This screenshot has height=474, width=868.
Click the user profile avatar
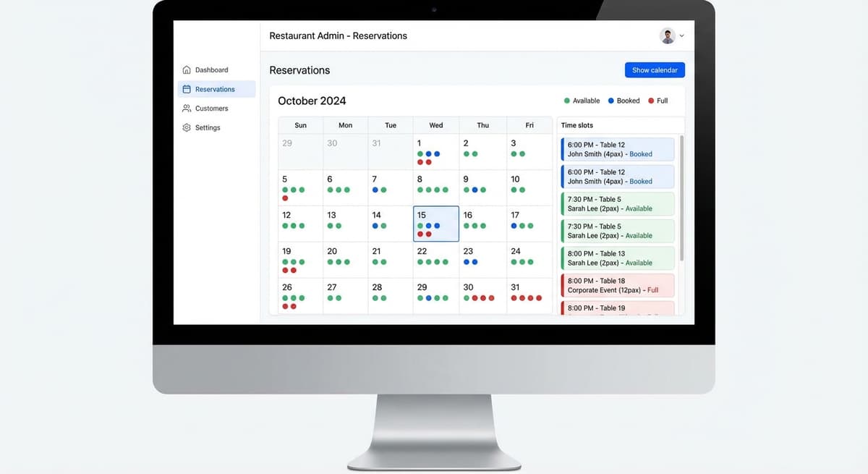667,35
